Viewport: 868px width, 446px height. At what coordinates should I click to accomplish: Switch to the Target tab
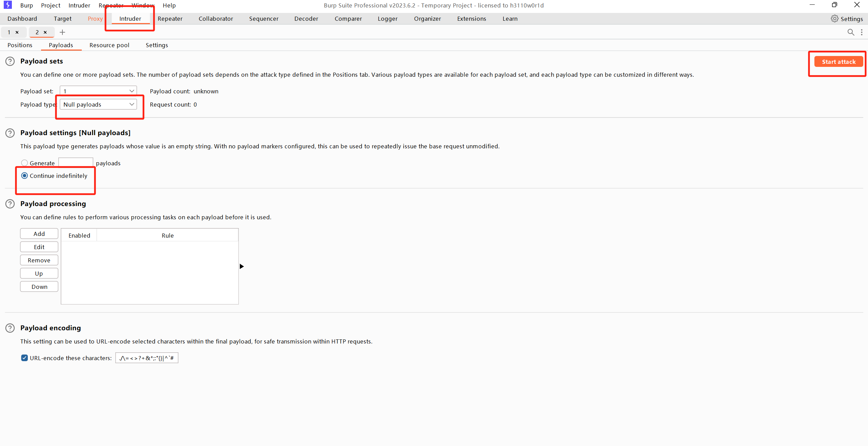coord(63,19)
